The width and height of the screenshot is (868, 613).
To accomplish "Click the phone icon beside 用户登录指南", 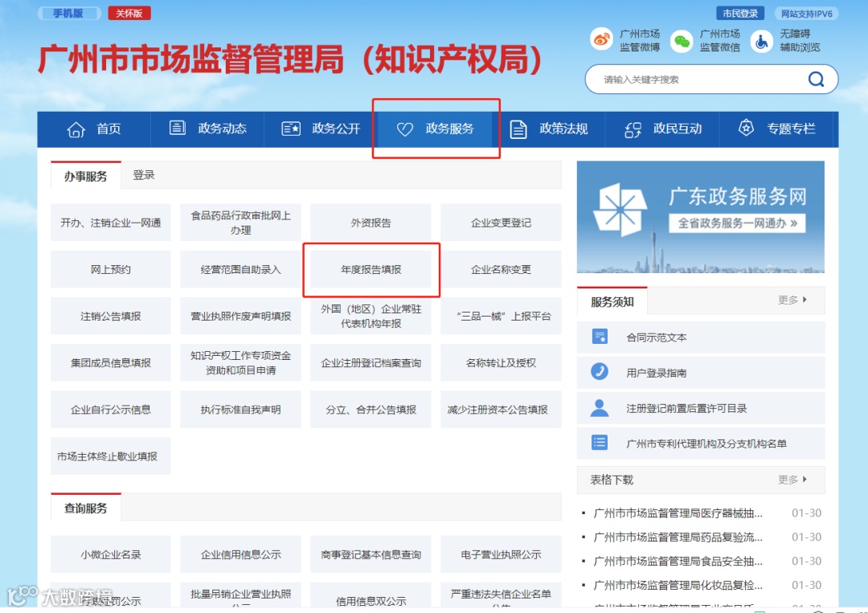I will point(600,372).
